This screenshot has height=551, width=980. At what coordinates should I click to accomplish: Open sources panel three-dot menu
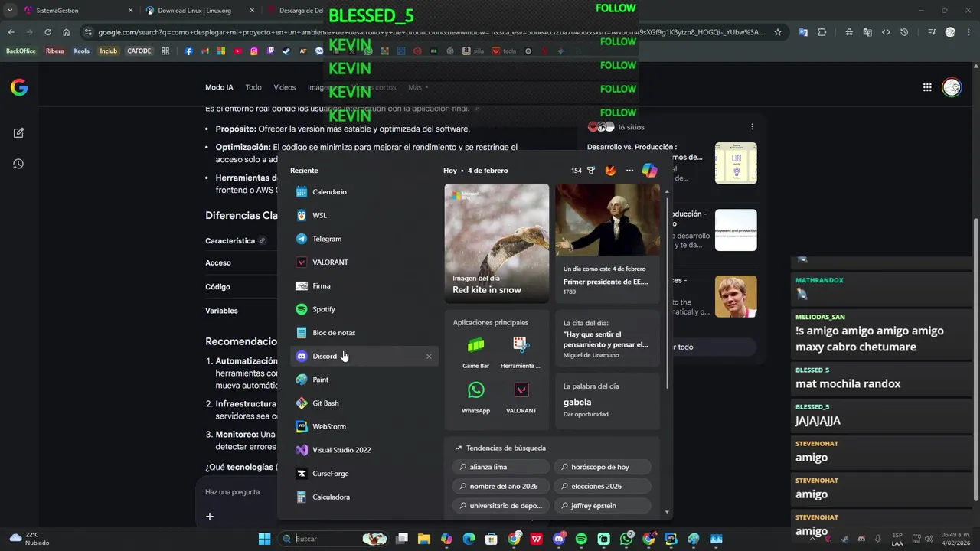[752, 127]
